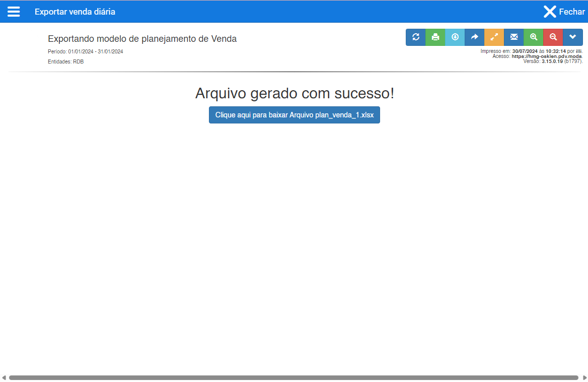This screenshot has width=588, height=382.
Task: Click the scroll right arrow
Action: click(584, 377)
